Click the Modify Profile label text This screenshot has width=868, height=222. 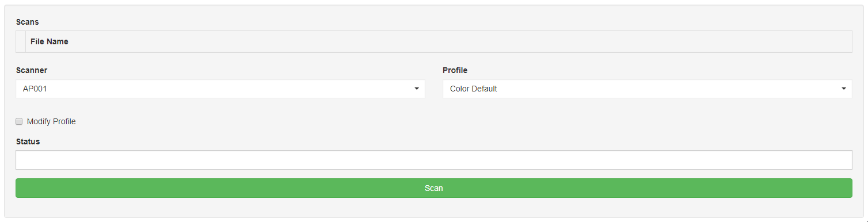[51, 121]
